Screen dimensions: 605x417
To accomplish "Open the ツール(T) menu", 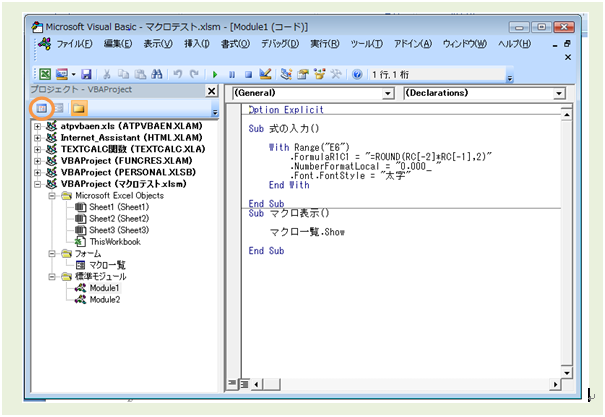I will 367,44.
